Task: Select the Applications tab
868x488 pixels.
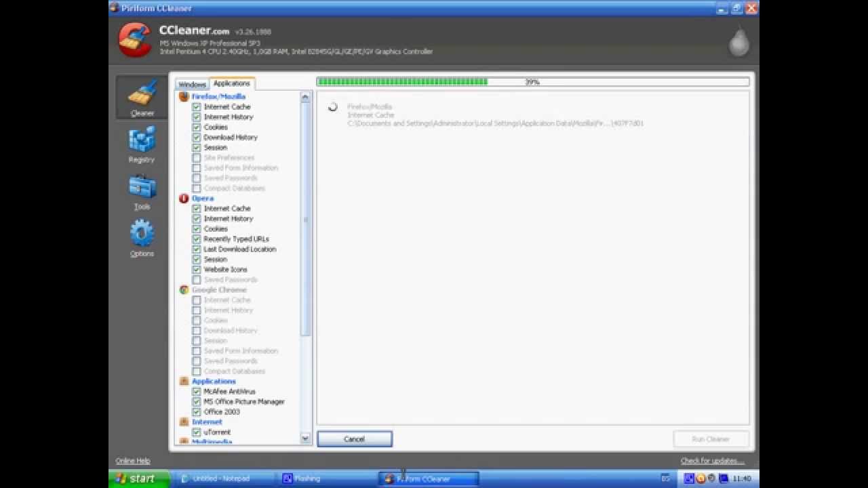Action: click(232, 83)
